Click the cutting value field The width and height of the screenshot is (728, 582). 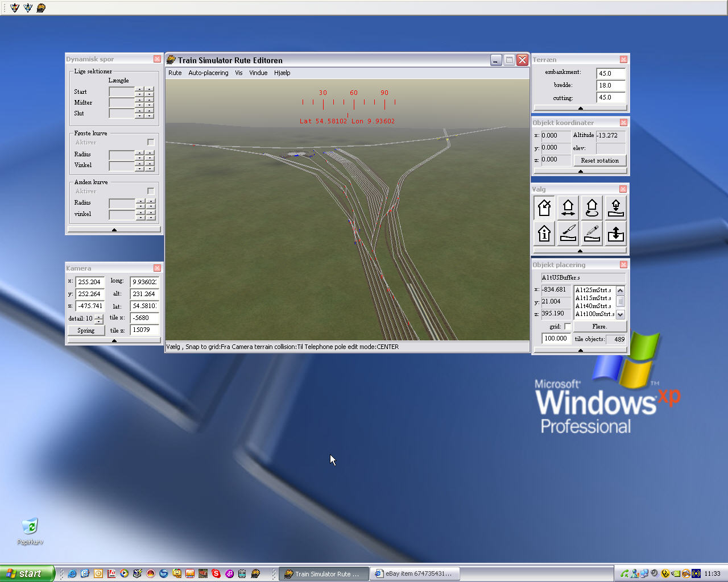pos(611,97)
